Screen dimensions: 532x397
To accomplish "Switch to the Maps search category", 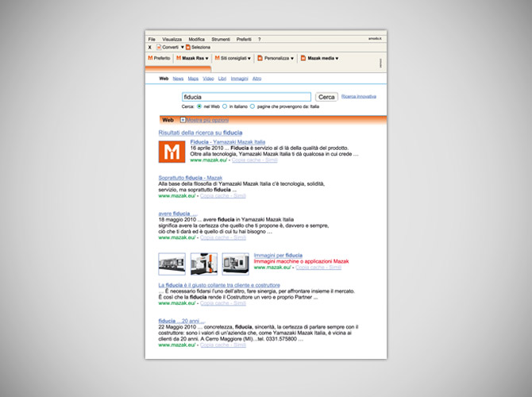I will (x=193, y=79).
